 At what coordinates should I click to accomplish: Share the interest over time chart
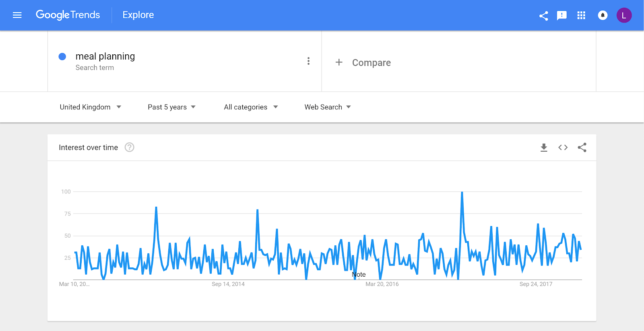[x=582, y=147]
